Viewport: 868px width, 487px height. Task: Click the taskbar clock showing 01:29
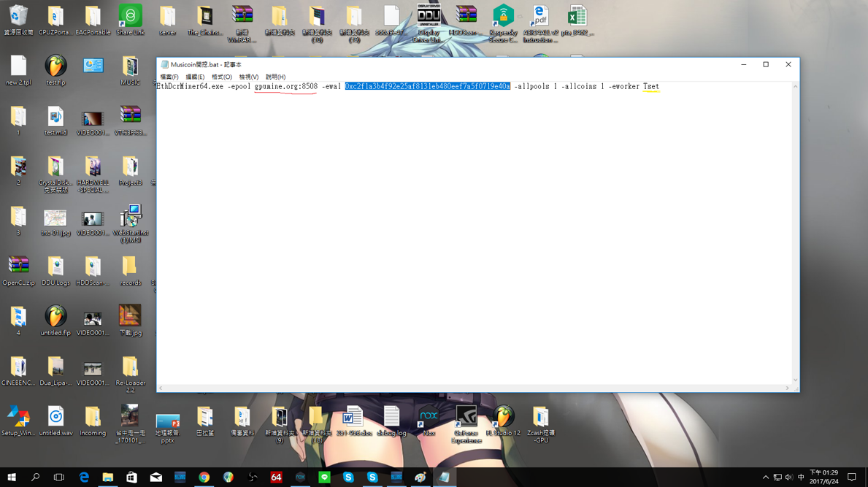click(x=823, y=477)
